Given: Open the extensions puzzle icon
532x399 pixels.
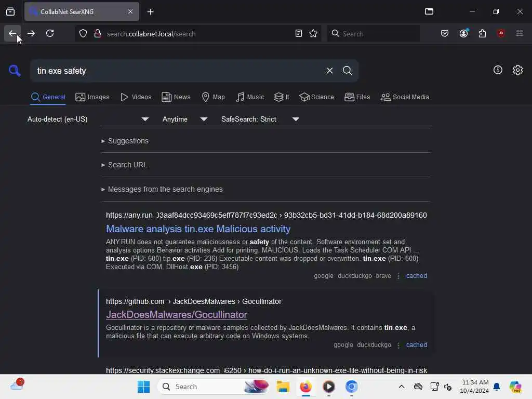Looking at the screenshot, I should click(x=482, y=34).
